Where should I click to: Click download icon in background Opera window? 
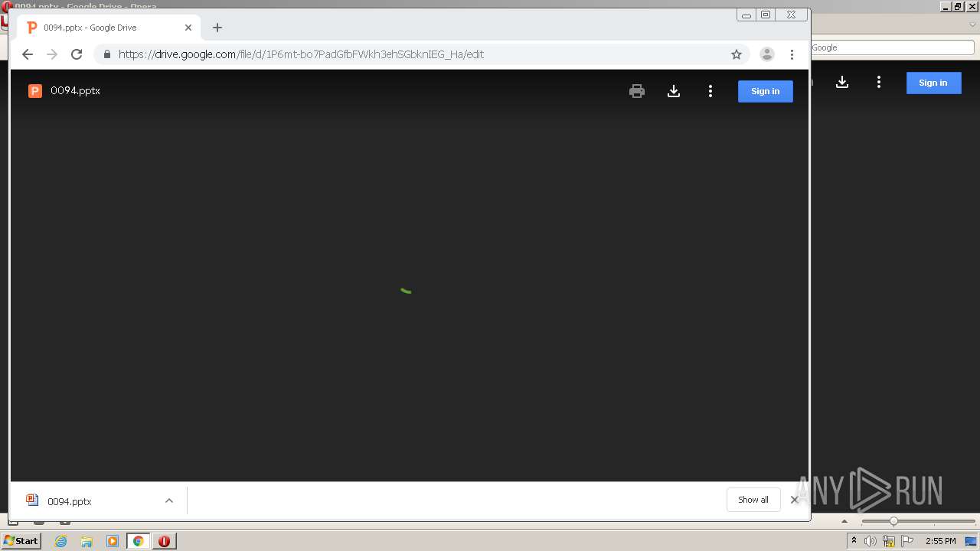pos(842,82)
